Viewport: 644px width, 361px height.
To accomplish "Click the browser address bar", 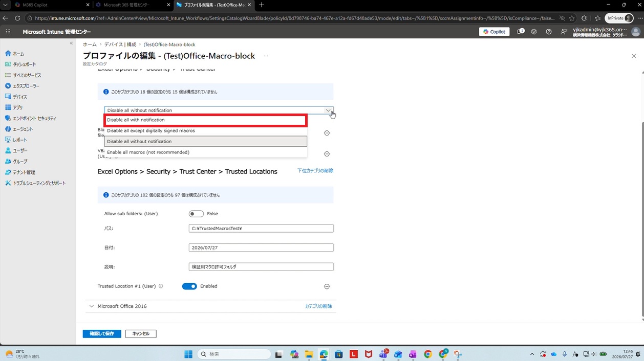I will (294, 18).
